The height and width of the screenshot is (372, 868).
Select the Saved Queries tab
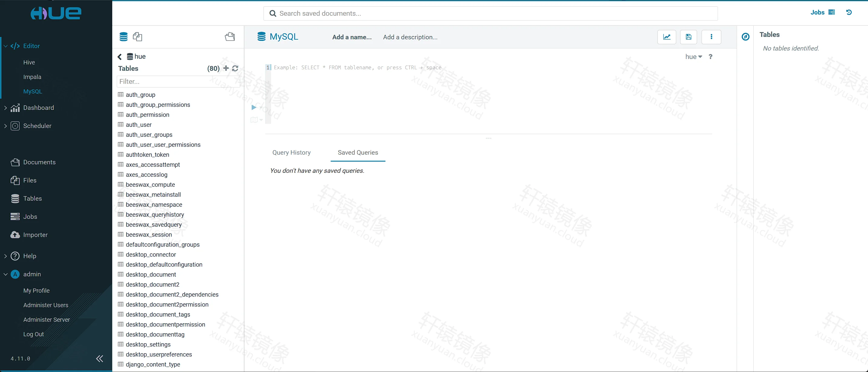358,153
